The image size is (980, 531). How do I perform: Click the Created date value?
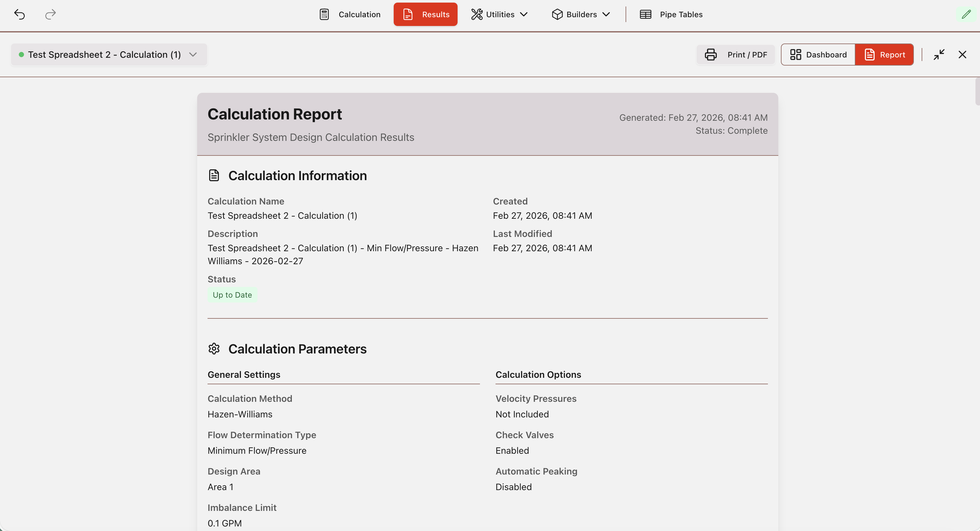pos(542,216)
